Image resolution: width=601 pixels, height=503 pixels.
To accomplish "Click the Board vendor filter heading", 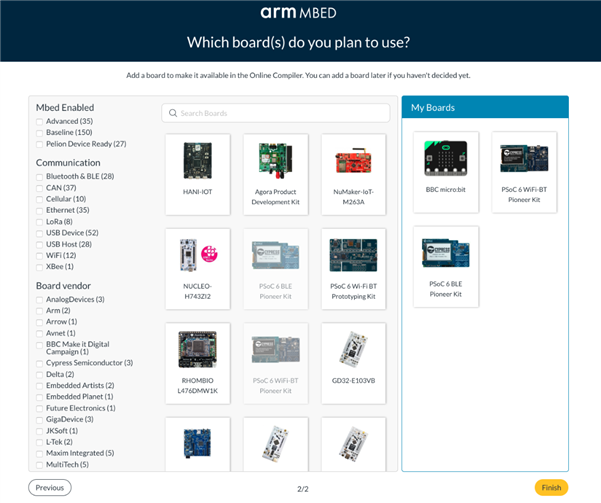I will [x=63, y=286].
